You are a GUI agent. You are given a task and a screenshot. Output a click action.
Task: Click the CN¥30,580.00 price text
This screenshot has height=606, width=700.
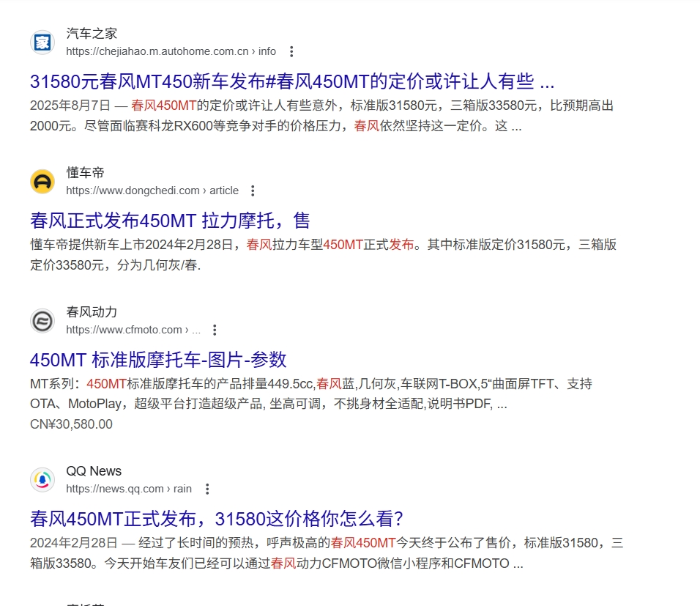(71, 424)
